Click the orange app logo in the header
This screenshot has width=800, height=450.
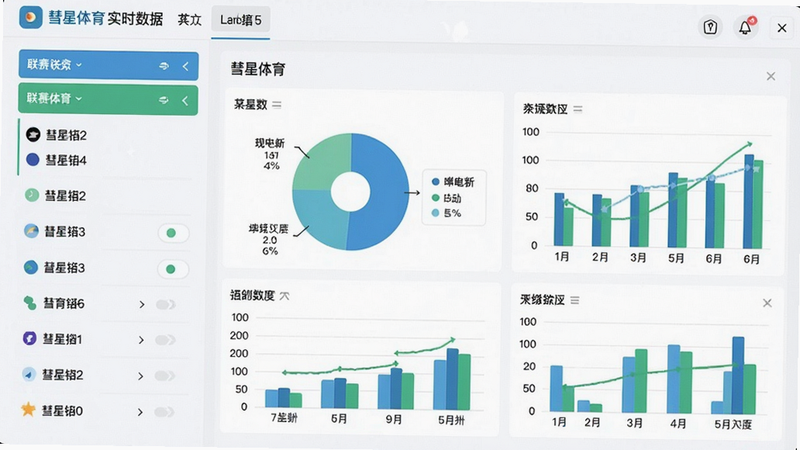[x=30, y=17]
